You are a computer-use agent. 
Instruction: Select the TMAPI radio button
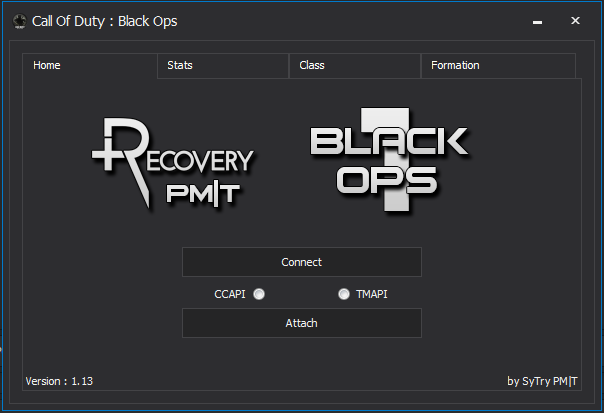tap(344, 294)
